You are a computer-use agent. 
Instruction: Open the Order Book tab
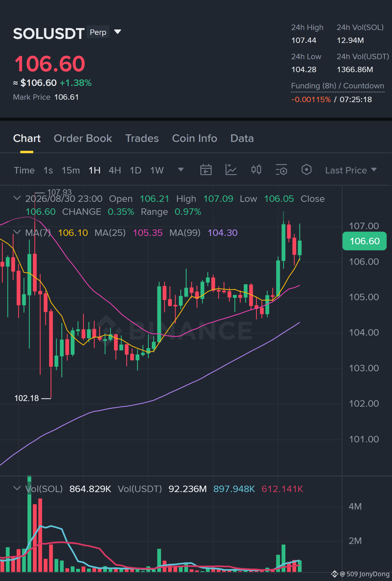[83, 138]
